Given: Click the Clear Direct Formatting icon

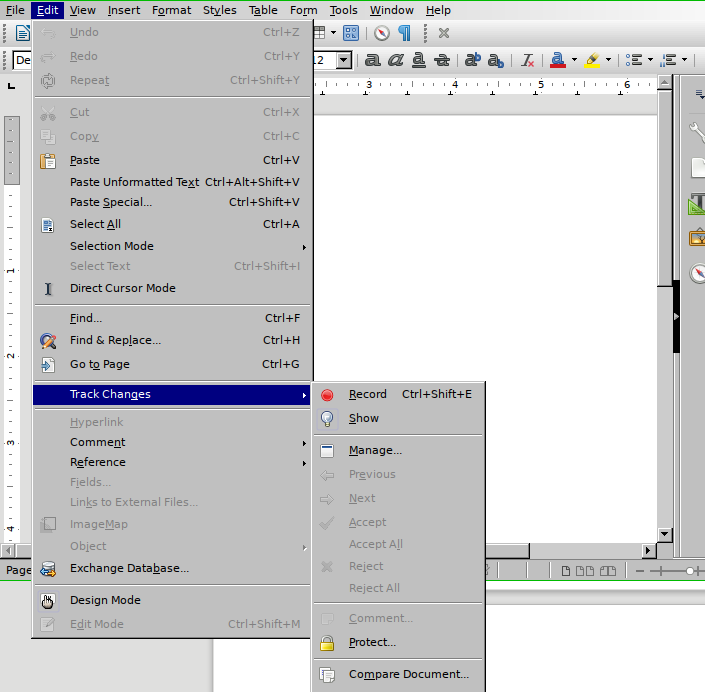Looking at the screenshot, I should [x=527, y=60].
